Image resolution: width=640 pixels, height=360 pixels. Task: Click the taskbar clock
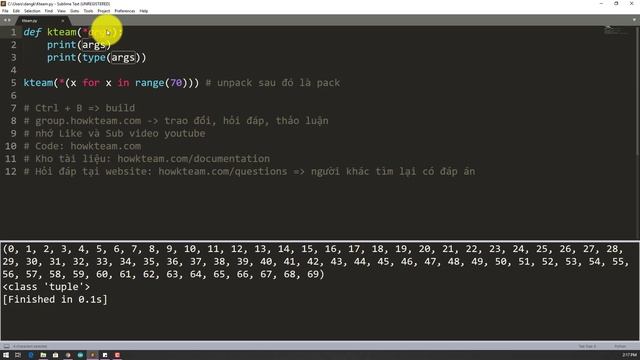(629, 355)
